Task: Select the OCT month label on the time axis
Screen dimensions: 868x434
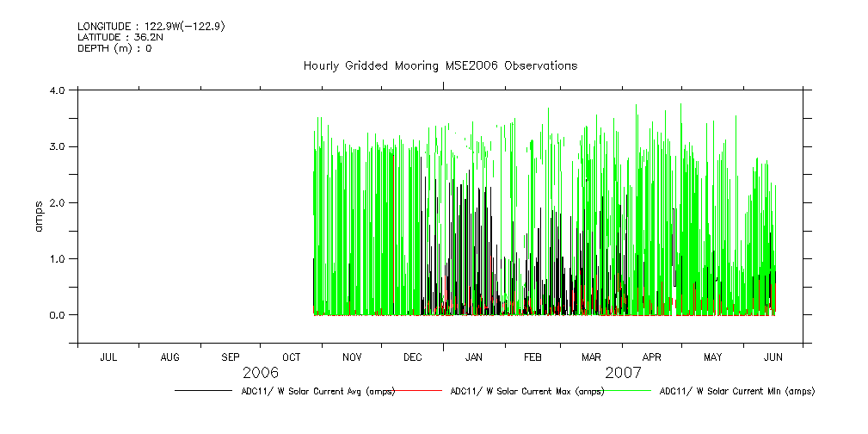Action: pyautogui.click(x=292, y=356)
